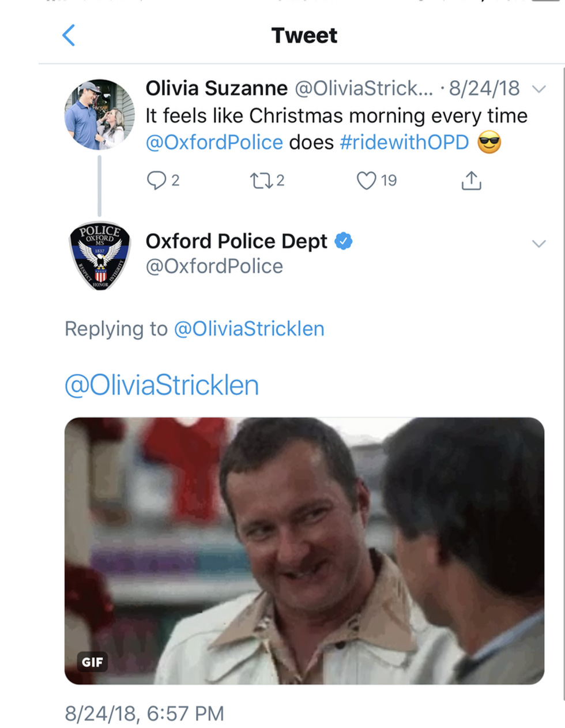Open the Oxford Police shield avatar

100,256
